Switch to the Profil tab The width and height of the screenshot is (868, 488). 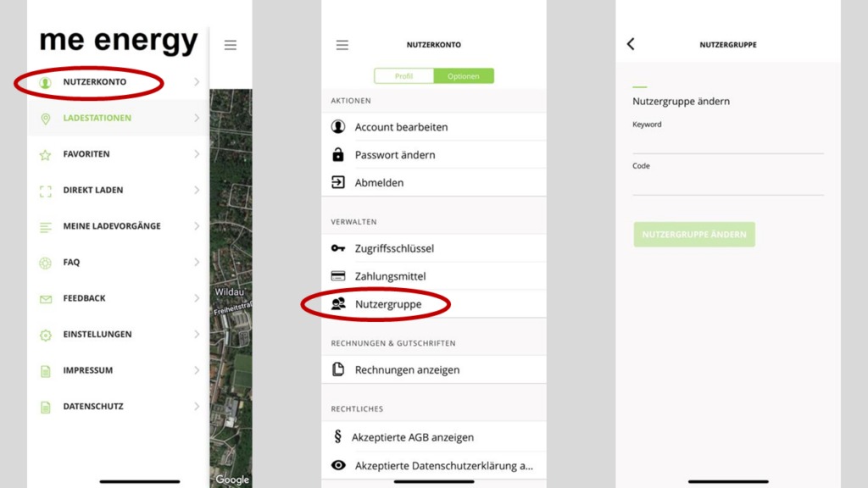[404, 76]
